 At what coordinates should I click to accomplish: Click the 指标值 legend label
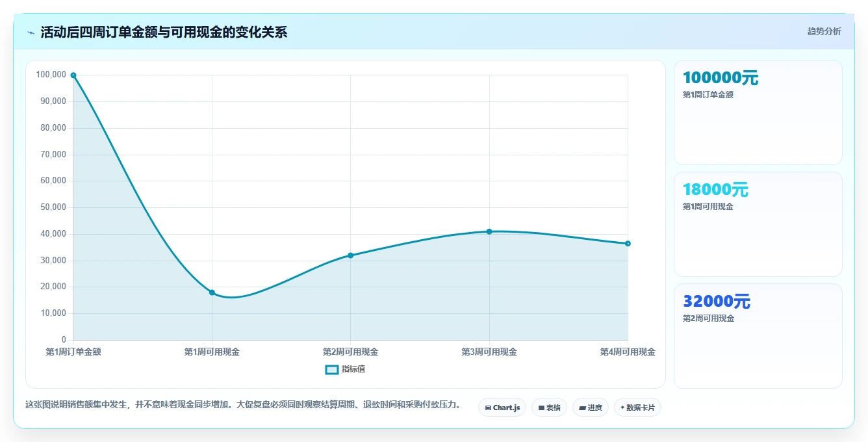tap(353, 369)
